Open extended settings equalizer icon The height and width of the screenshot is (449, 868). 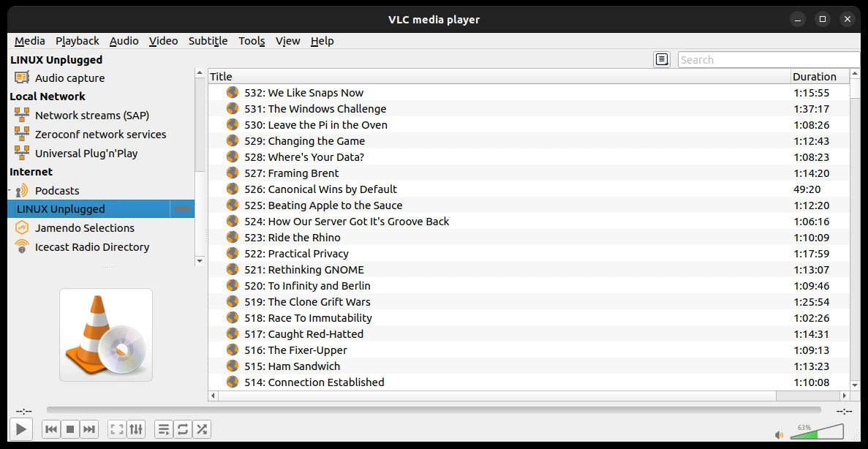(x=135, y=429)
